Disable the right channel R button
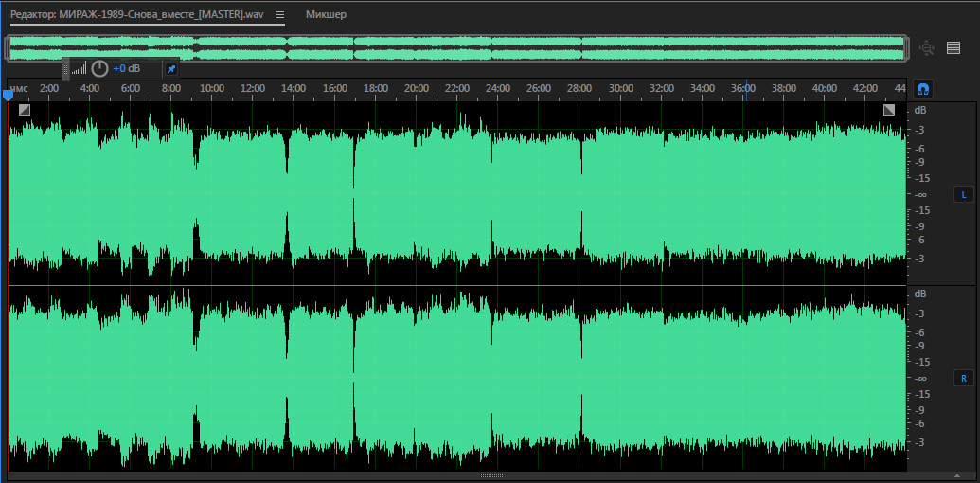 963,379
